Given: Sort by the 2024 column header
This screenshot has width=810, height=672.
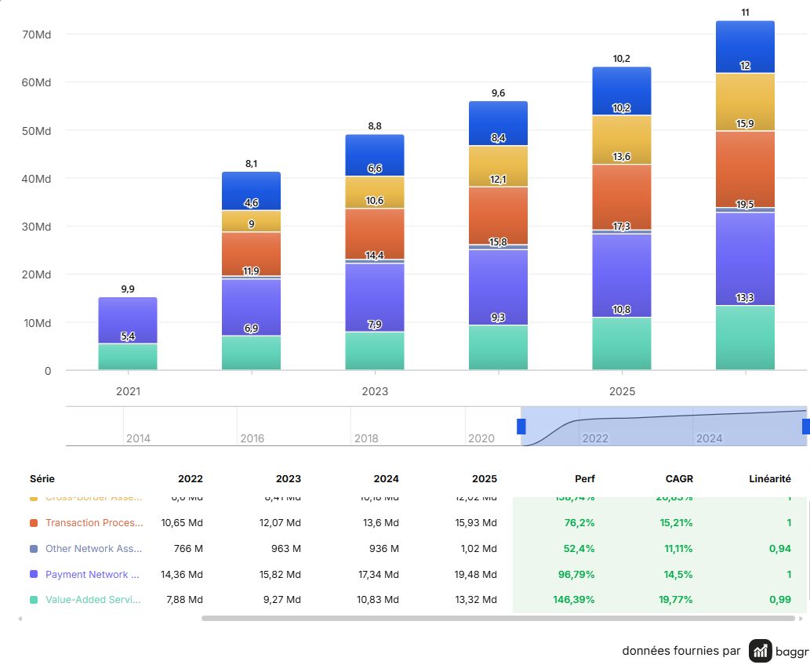Looking at the screenshot, I should (386, 479).
